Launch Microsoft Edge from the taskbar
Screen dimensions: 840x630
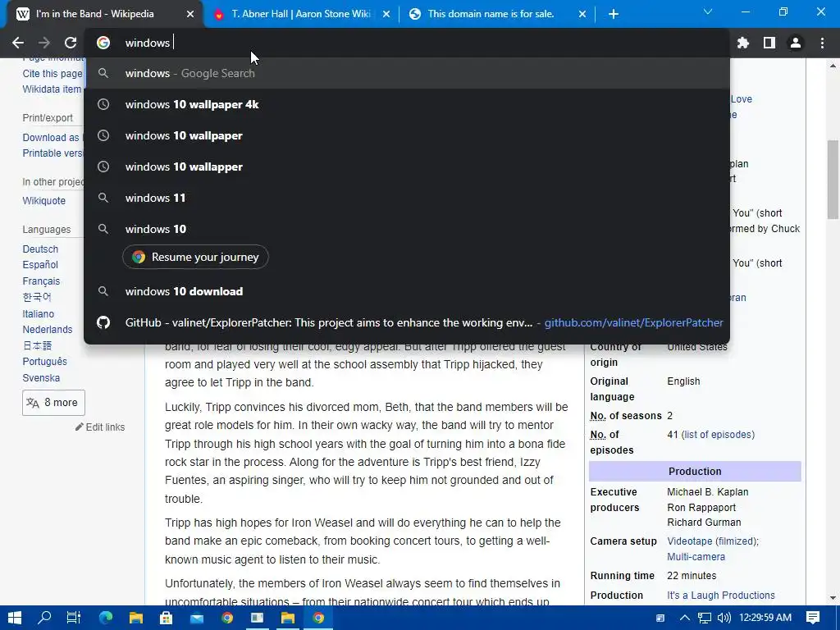[106, 618]
